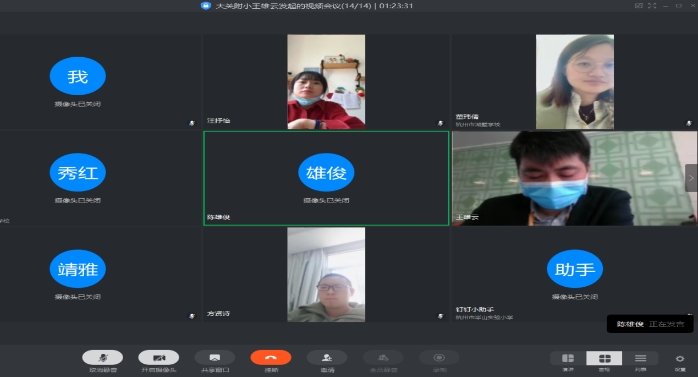Click muted mic icon in red-jacket woman's tile
The image size is (698, 377).
click(440, 123)
